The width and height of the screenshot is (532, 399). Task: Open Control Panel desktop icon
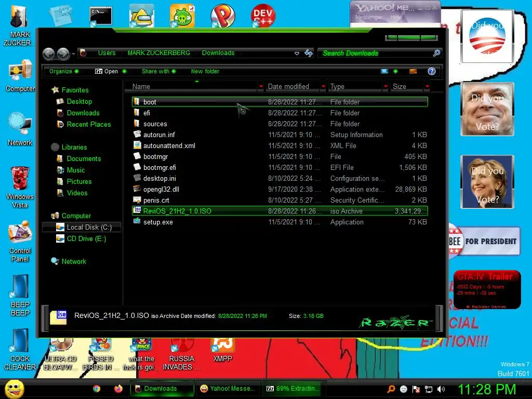(x=20, y=242)
